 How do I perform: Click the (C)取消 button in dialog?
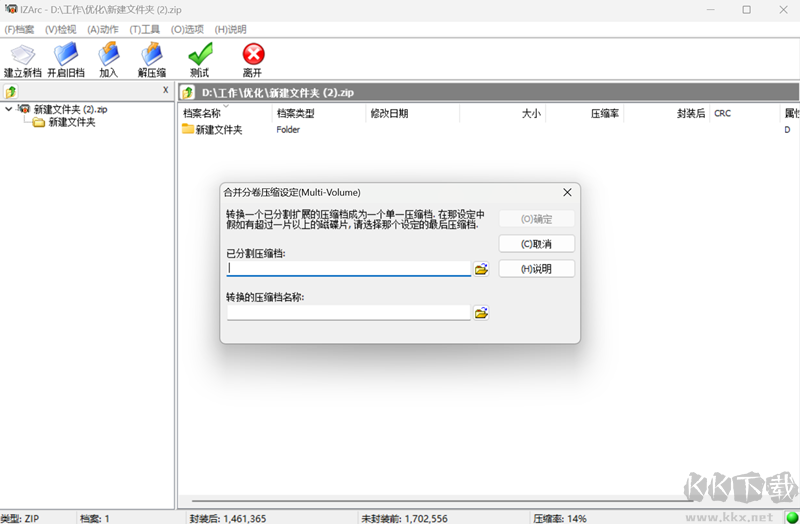click(x=536, y=244)
